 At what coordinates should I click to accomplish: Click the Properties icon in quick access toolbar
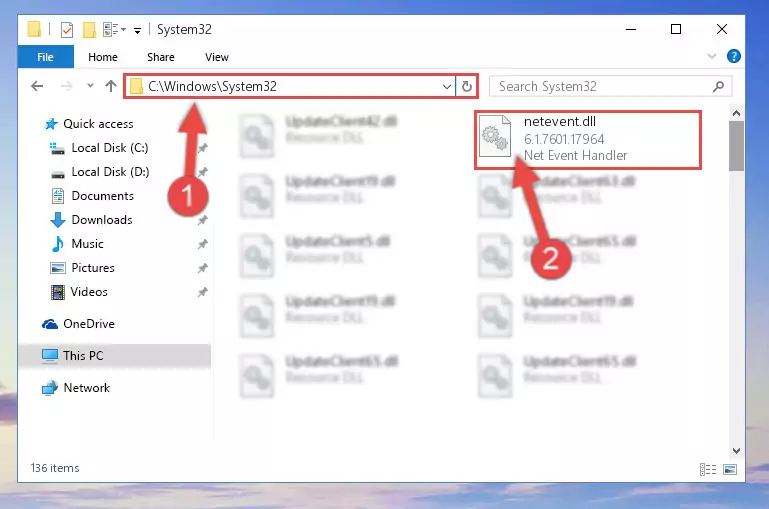[67, 30]
